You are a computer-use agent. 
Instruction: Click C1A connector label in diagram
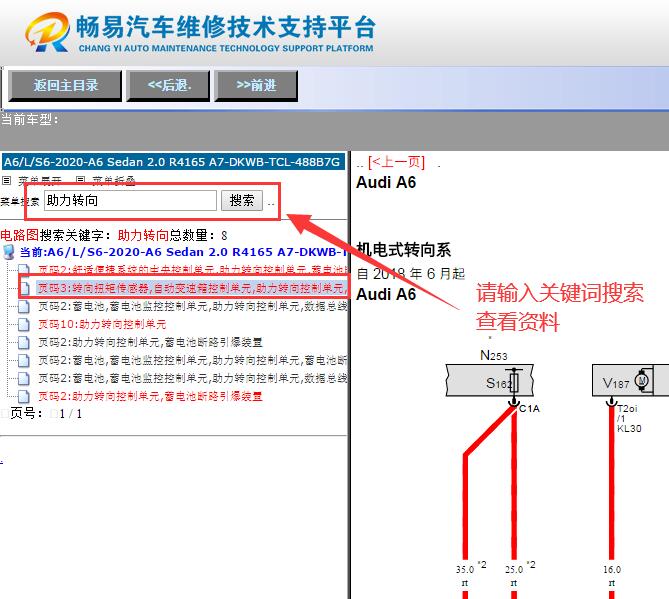pyautogui.click(x=529, y=409)
